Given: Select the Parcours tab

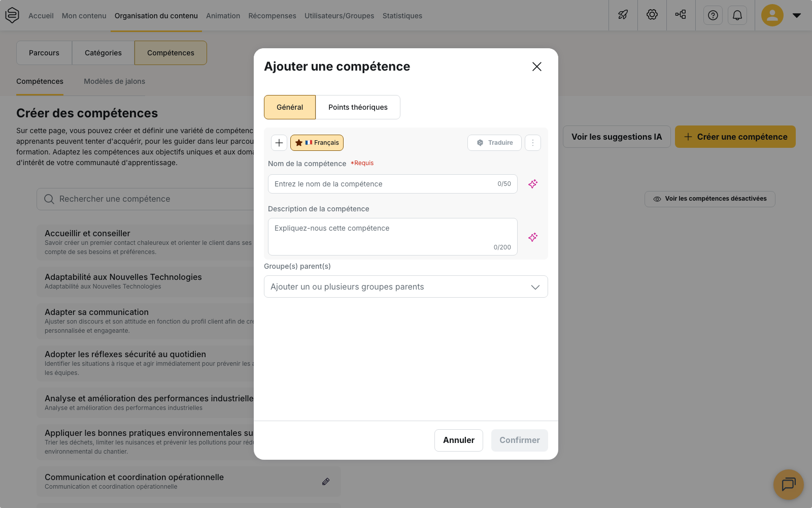Looking at the screenshot, I should tap(44, 53).
